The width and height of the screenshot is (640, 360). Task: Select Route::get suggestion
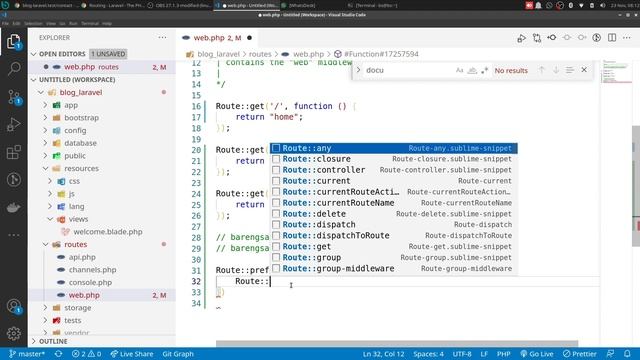point(393,247)
